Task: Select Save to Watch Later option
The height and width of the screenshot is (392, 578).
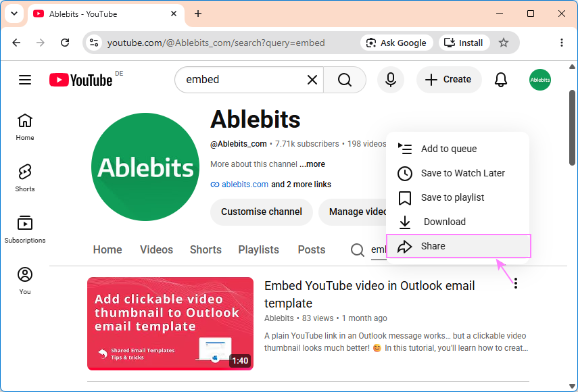Action: coord(458,173)
